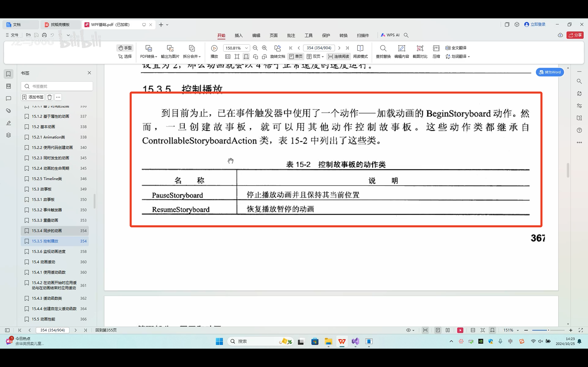
Task: Expand the Split and Merge dropdown
Action: click(x=192, y=56)
